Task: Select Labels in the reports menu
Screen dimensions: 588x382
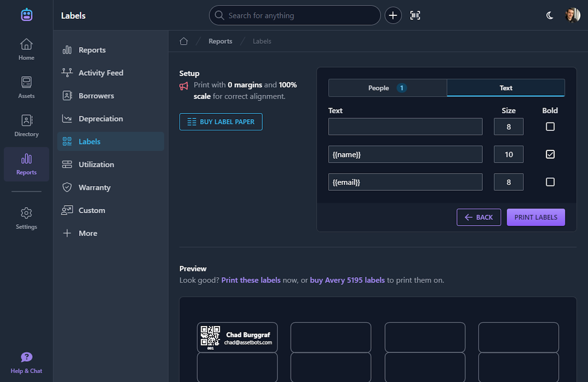Action: coord(111,142)
